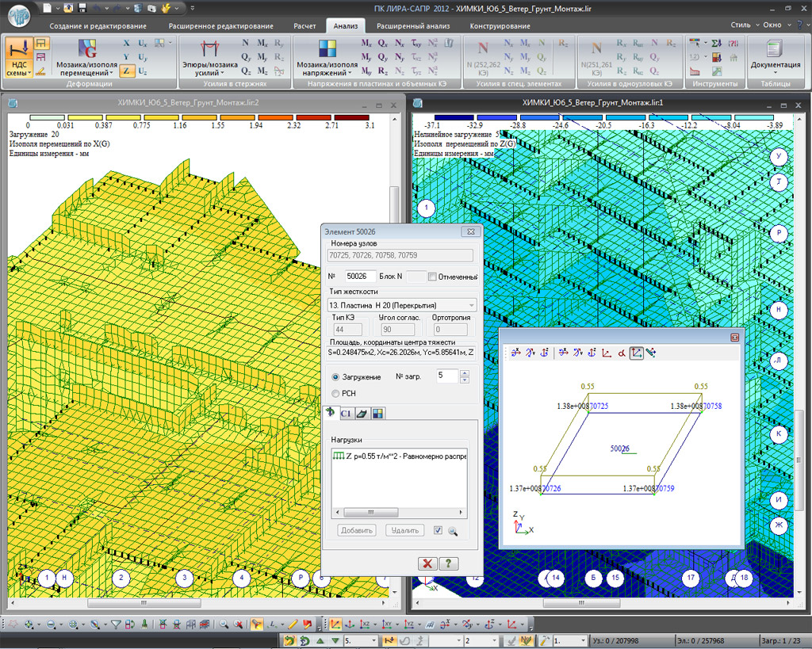This screenshot has width=812, height=649.
Task: Click magnifier icon beside Удалить button
Action: tap(454, 531)
